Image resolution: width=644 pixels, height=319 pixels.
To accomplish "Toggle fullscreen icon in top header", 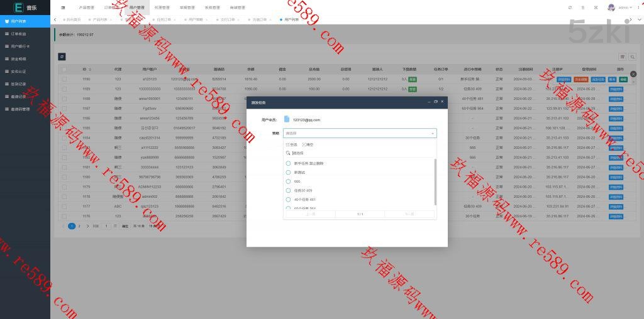I will pyautogui.click(x=596, y=8).
